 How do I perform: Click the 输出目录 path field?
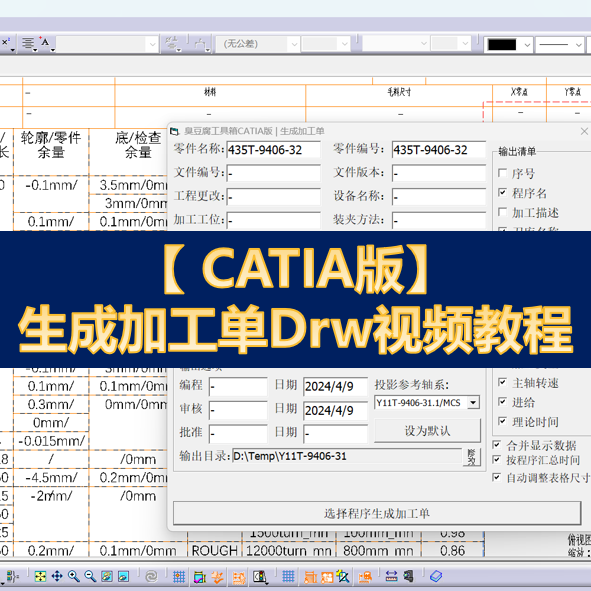[x=347, y=456]
